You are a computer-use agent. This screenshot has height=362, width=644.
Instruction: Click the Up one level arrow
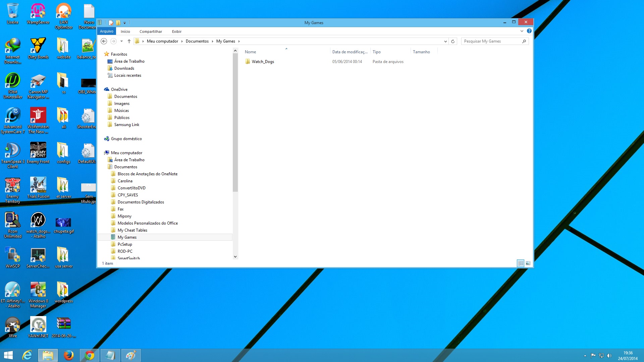[129, 41]
